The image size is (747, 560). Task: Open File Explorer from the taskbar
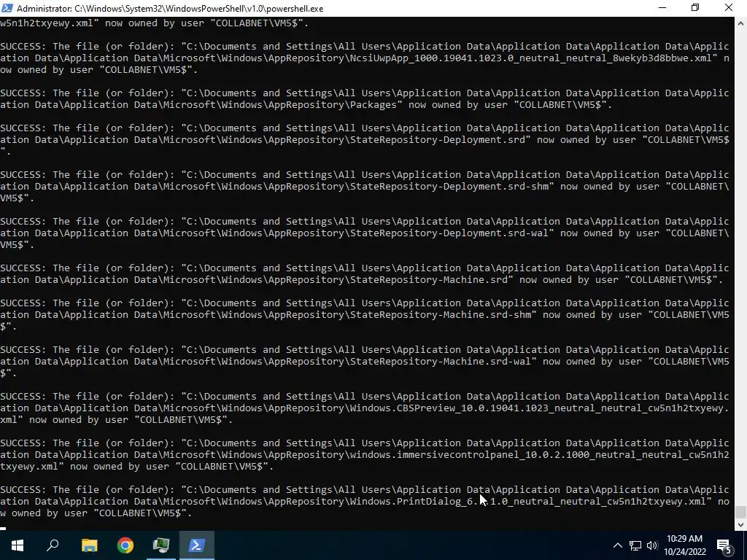point(89,545)
